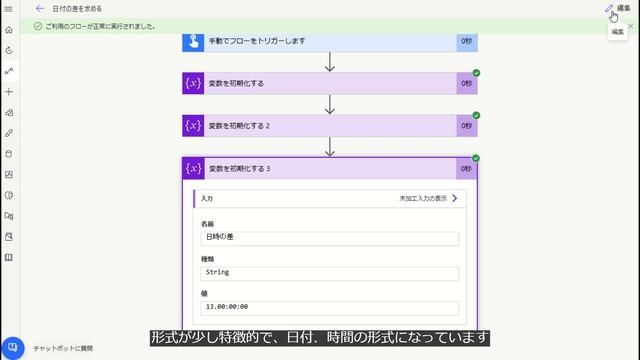Click the 入力 section header
This screenshot has height=360, width=640.
click(x=330, y=198)
